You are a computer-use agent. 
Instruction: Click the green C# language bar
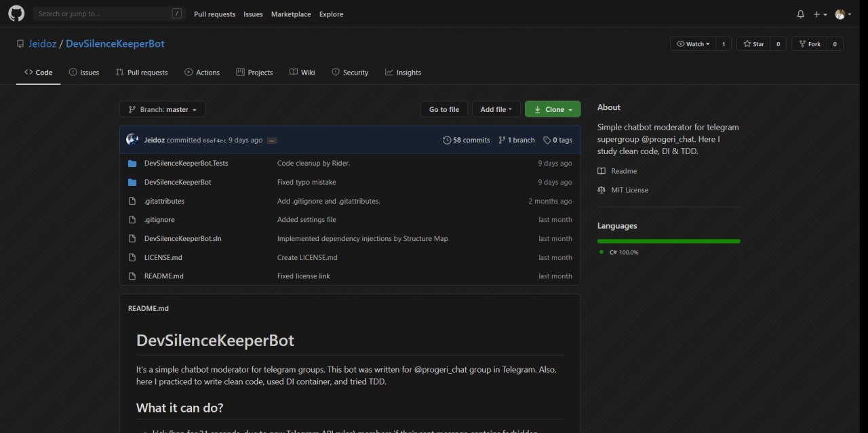(669, 241)
